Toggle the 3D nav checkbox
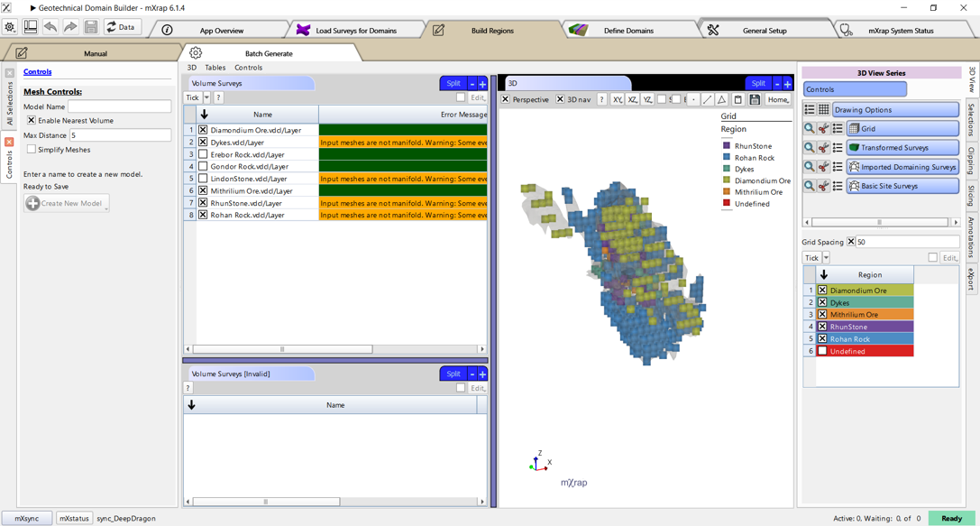980x526 pixels. click(x=560, y=99)
